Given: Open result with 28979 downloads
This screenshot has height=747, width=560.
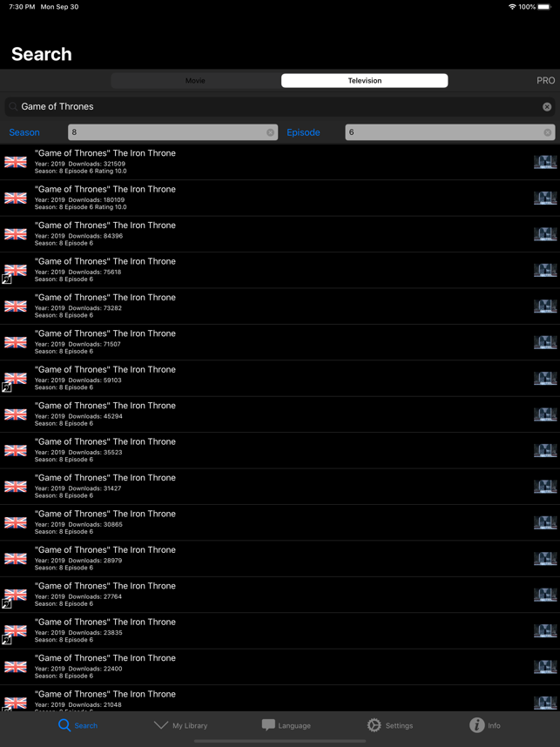Looking at the screenshot, I should click(280, 559).
